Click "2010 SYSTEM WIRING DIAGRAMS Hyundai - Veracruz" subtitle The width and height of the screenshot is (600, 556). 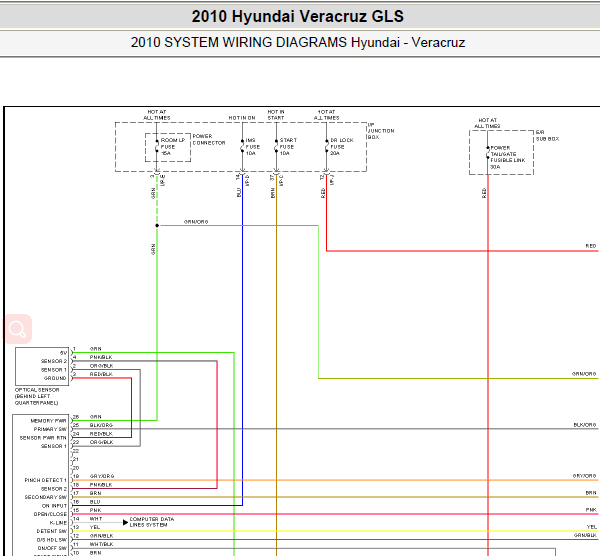pos(298,42)
